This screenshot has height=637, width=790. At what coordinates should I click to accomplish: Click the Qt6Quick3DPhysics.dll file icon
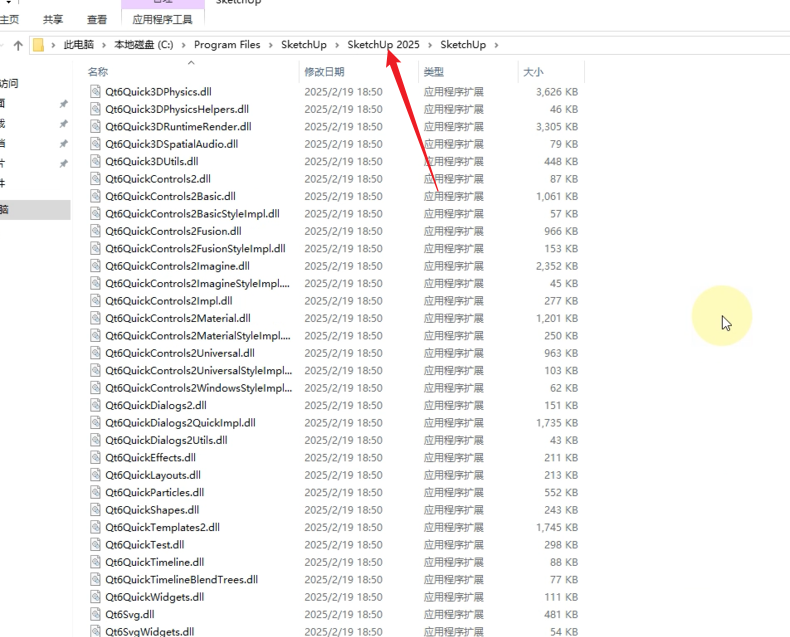pyautogui.click(x=95, y=91)
